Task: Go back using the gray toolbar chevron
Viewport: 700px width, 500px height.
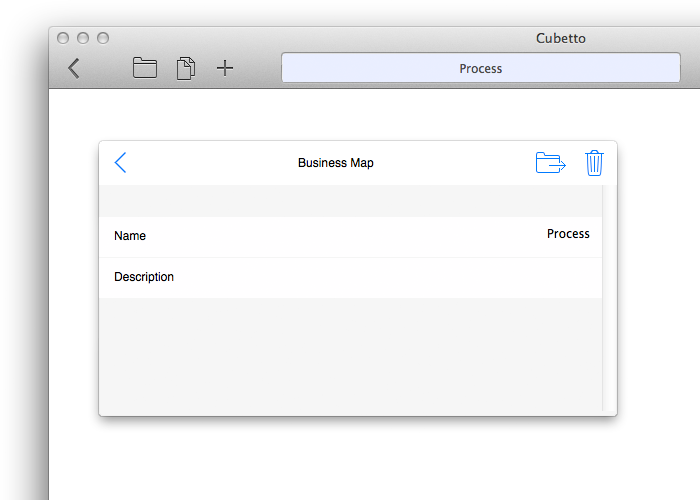Action: point(74,68)
